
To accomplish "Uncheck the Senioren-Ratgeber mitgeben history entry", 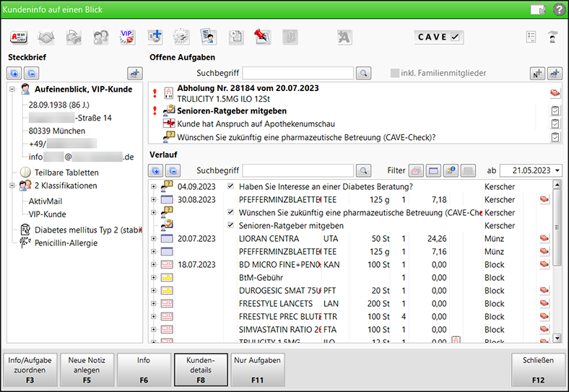I will point(230,225).
